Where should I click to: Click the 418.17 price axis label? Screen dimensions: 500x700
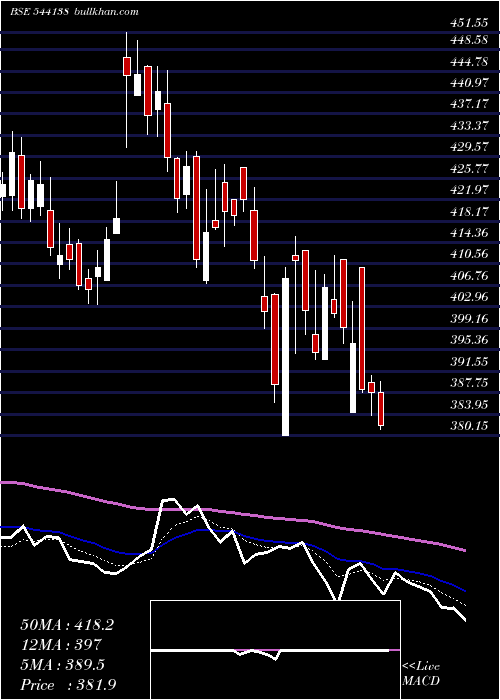468,212
